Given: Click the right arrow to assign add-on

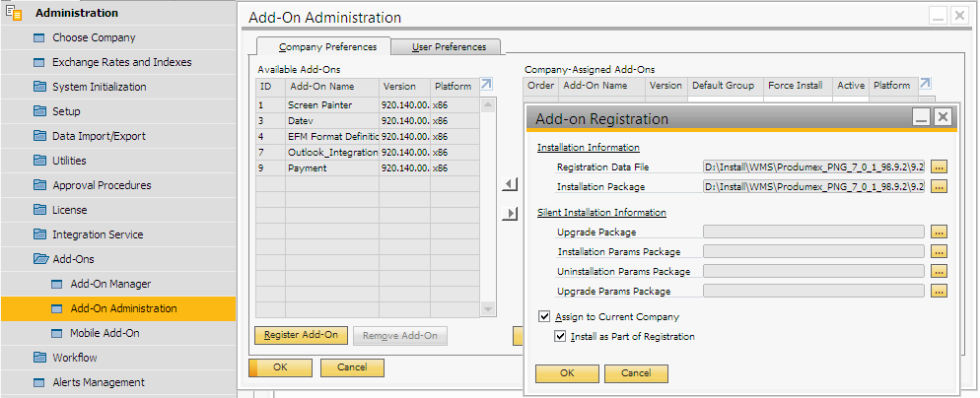Looking at the screenshot, I should pyautogui.click(x=510, y=214).
